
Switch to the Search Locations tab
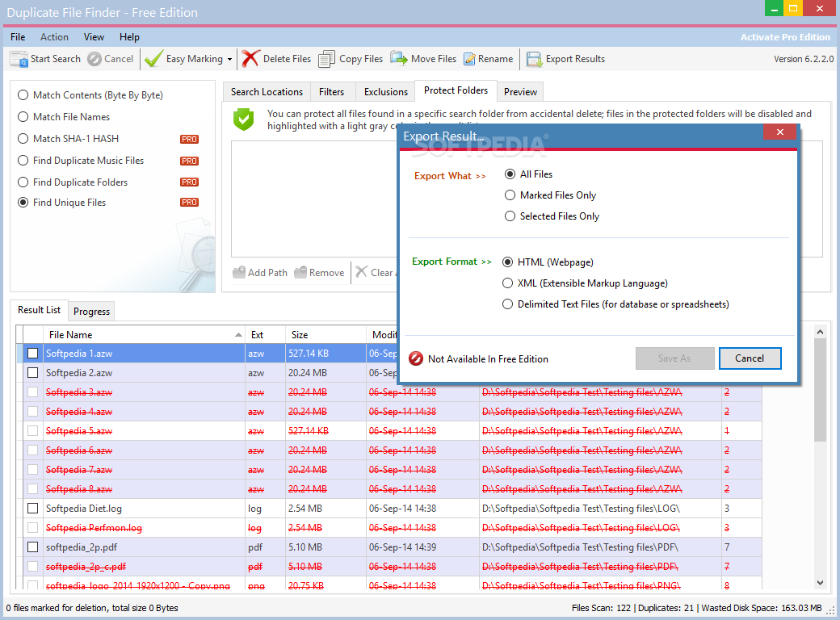[267, 92]
